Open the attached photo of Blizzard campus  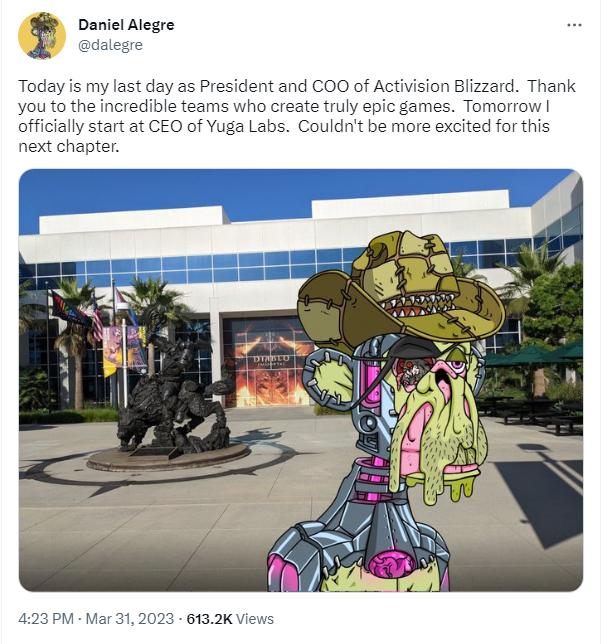coord(301,380)
